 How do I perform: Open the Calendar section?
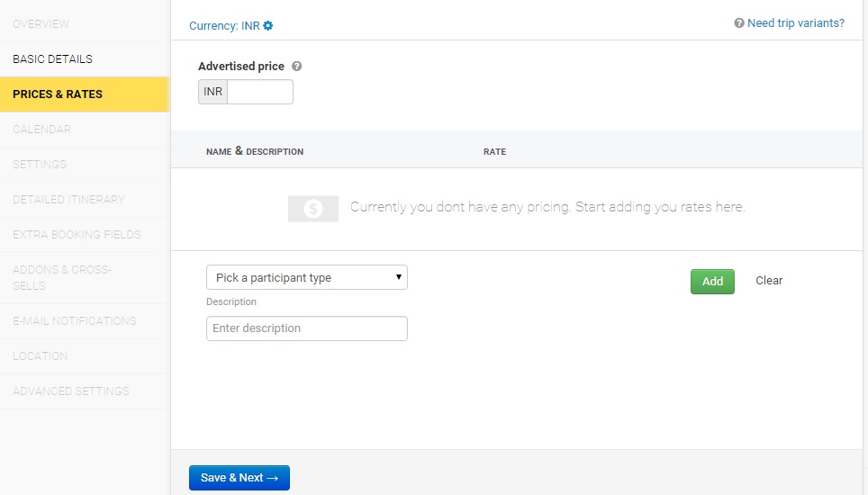point(41,130)
